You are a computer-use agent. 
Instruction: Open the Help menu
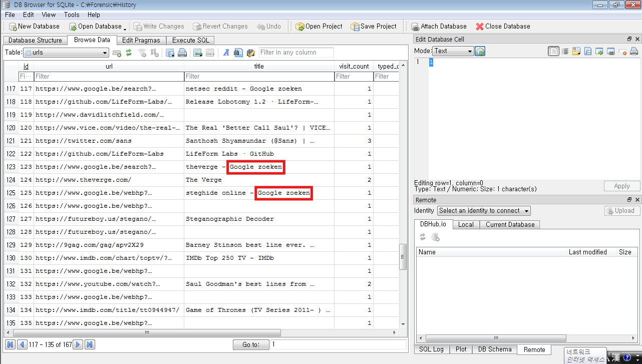tap(94, 15)
